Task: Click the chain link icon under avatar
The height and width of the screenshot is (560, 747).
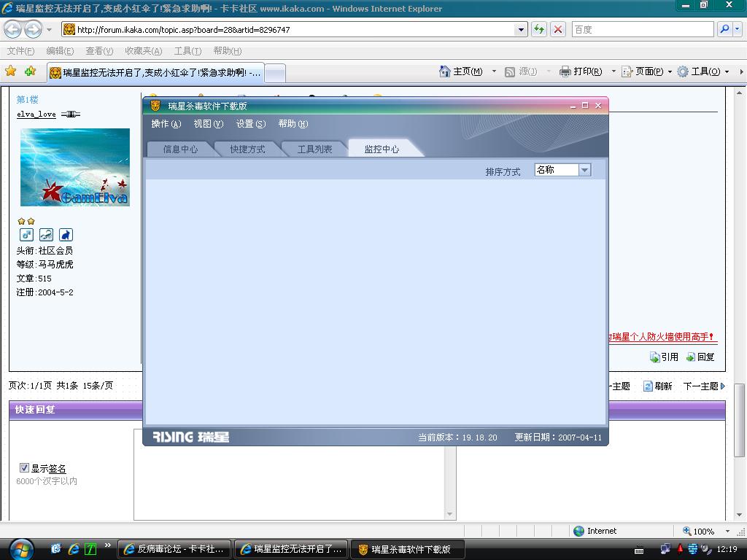Action: coord(46,235)
